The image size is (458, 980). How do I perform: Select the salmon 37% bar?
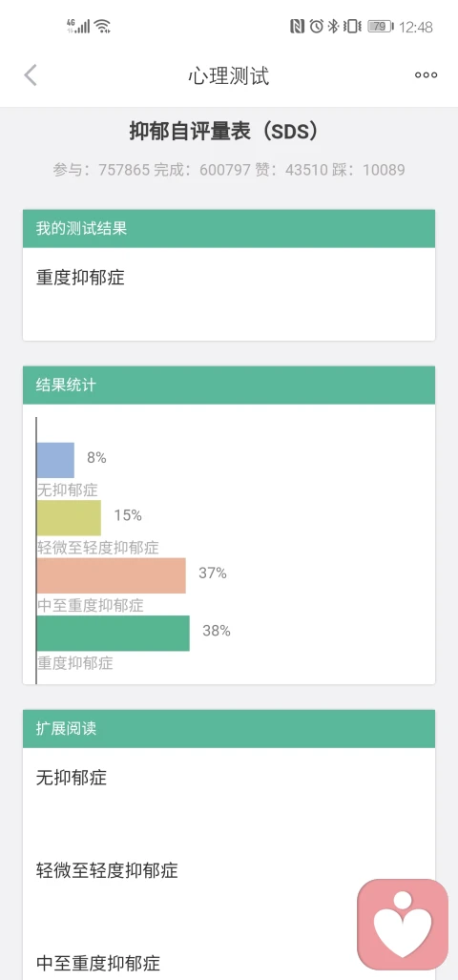tap(112, 575)
